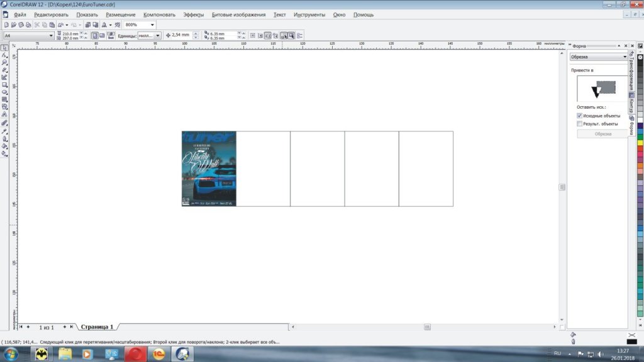Open the 800% zoom level dropdown
The height and width of the screenshot is (362, 644).
[152, 25]
